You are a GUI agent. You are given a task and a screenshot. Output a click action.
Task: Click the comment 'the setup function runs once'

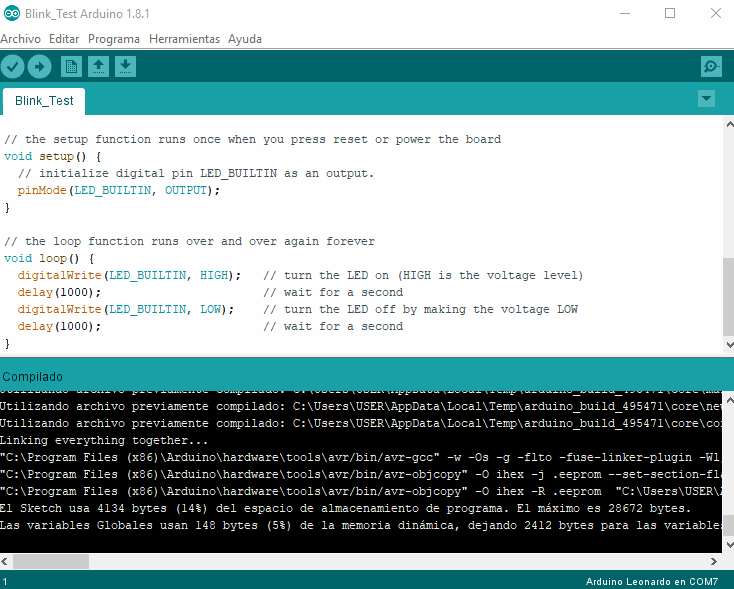pos(123,140)
